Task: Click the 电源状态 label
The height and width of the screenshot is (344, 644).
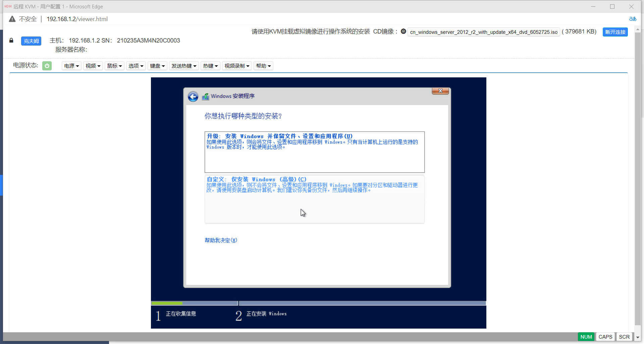Action: pyautogui.click(x=25, y=65)
